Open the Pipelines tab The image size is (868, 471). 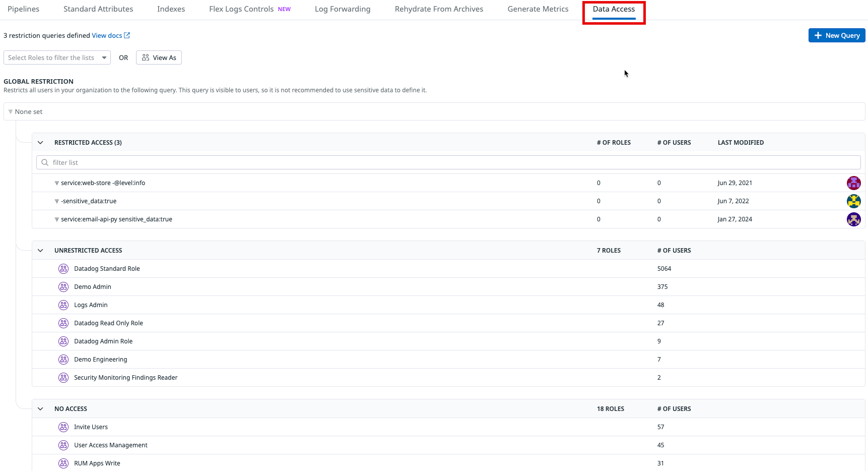point(24,9)
